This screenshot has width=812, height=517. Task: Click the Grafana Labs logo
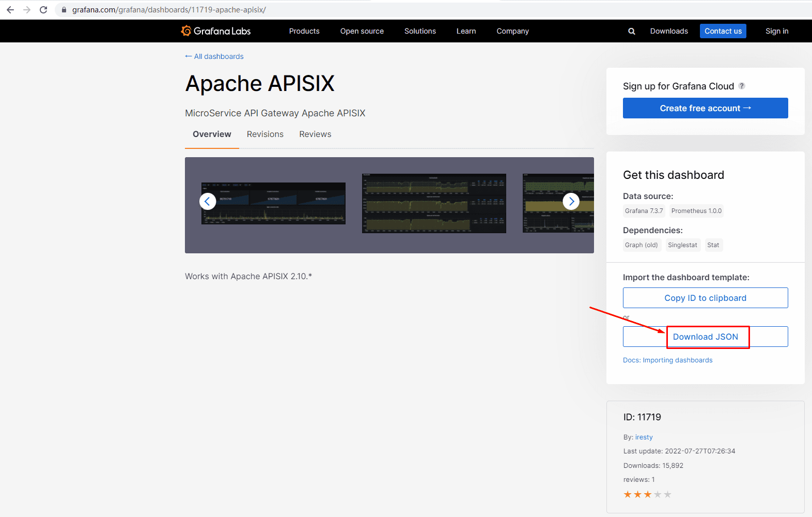tap(216, 31)
